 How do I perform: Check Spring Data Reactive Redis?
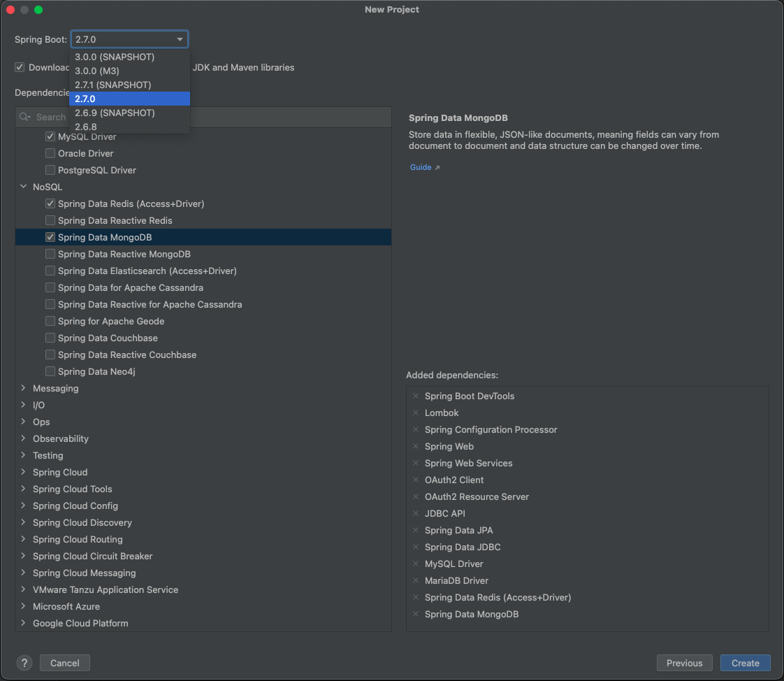(50, 220)
